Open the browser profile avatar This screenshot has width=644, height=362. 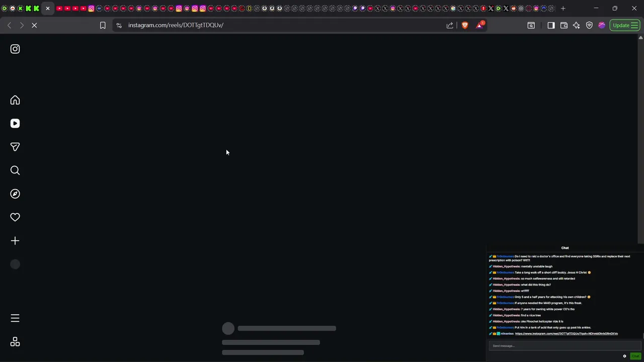coord(602,25)
